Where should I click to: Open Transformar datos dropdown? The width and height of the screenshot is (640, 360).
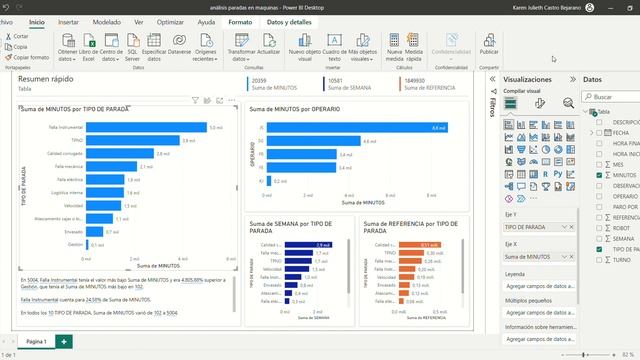[241, 46]
